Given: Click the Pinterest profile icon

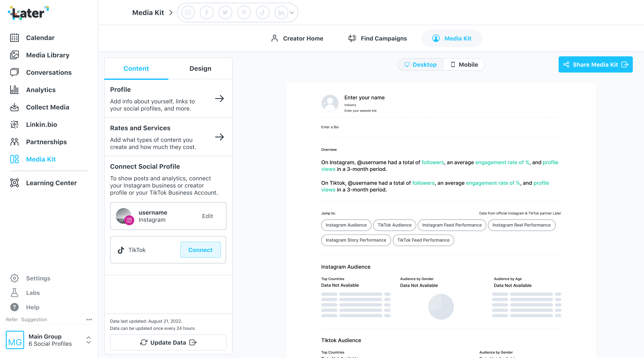Looking at the screenshot, I should click(244, 13).
